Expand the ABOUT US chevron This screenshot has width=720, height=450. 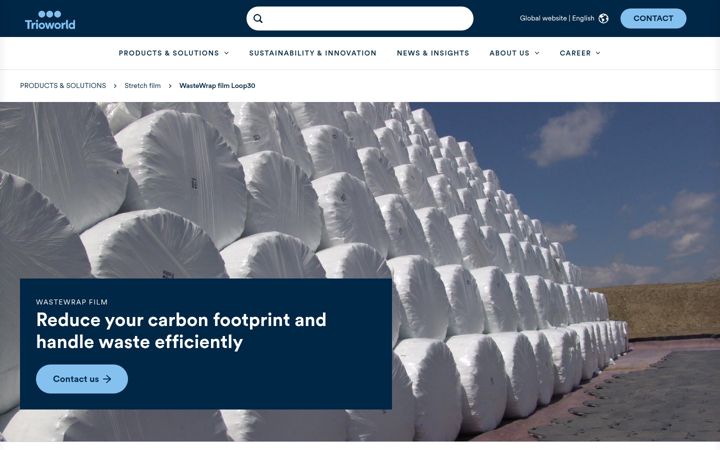coord(537,53)
